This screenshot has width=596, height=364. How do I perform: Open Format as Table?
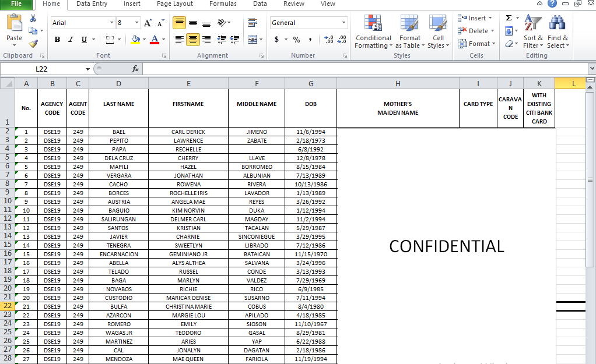click(410, 32)
